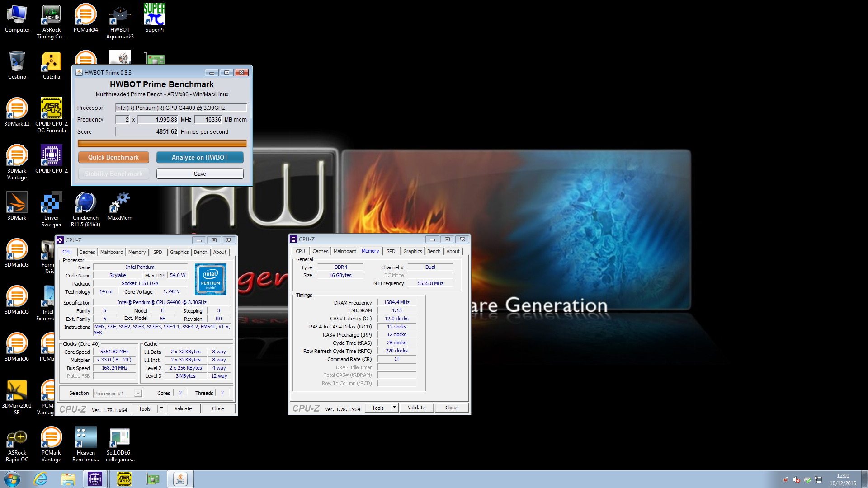Click the Windows Start button
868x488 pixels.
click(x=12, y=479)
